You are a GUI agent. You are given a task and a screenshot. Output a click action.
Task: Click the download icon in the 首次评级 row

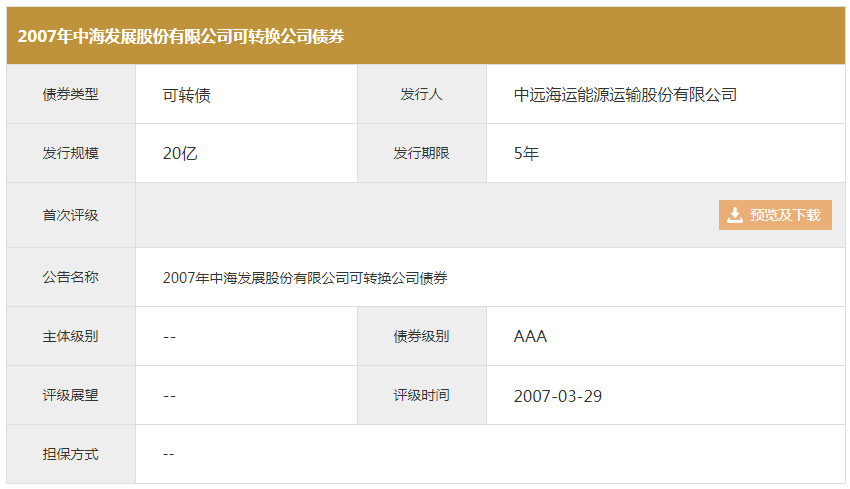click(x=735, y=215)
